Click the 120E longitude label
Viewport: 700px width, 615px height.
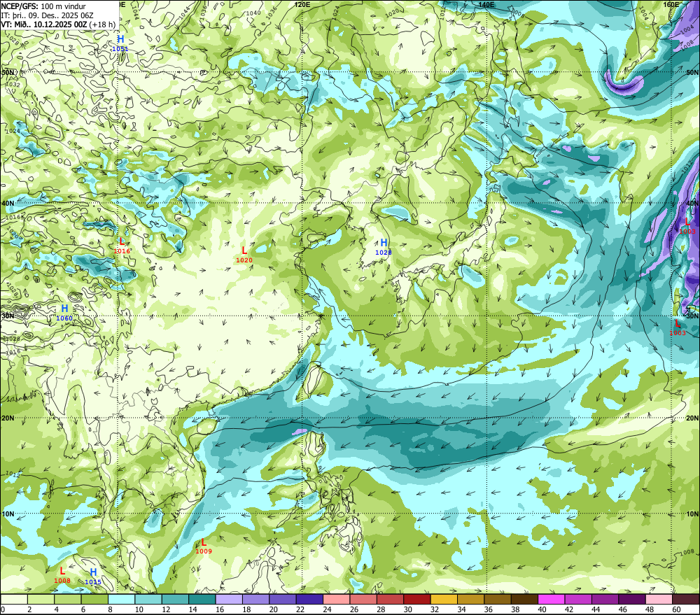click(302, 4)
